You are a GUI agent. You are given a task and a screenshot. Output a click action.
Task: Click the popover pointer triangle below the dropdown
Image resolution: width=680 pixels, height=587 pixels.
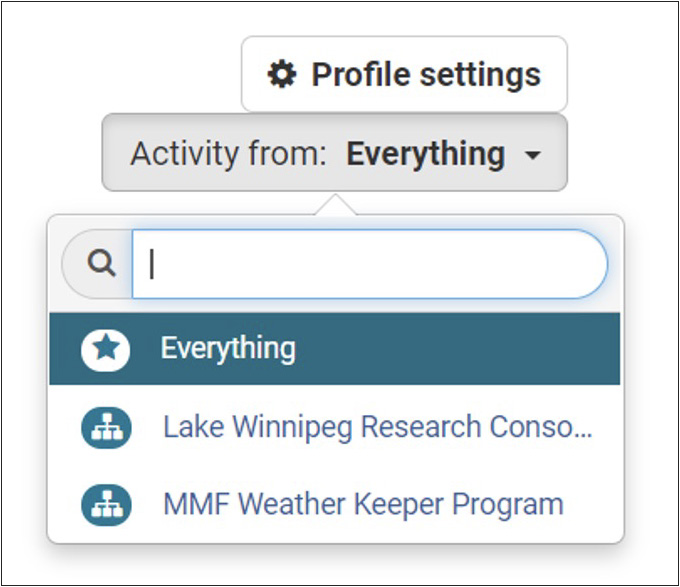(334, 204)
